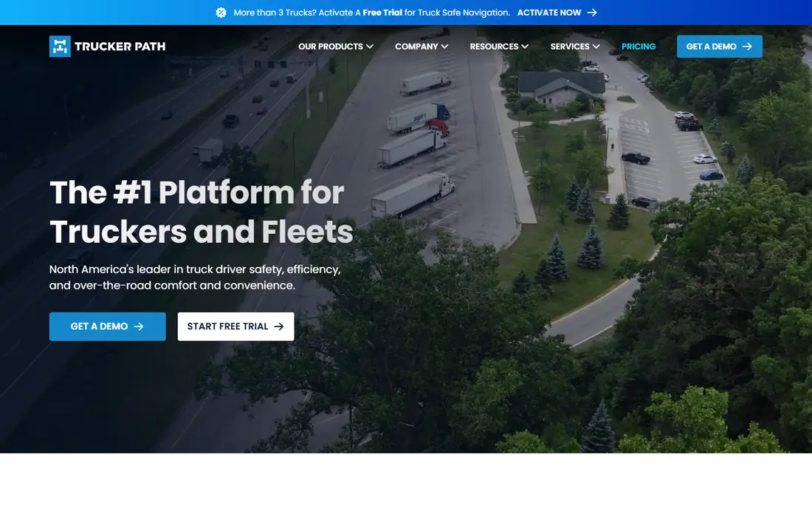The height and width of the screenshot is (508, 812).
Task: Click the Trucker Path logo icon
Action: tap(60, 46)
